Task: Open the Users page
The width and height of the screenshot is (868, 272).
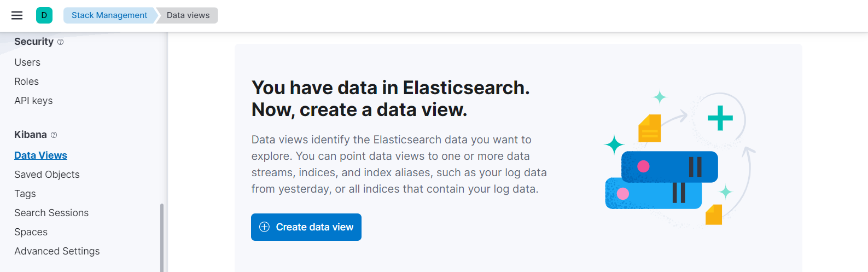Action: [x=27, y=62]
